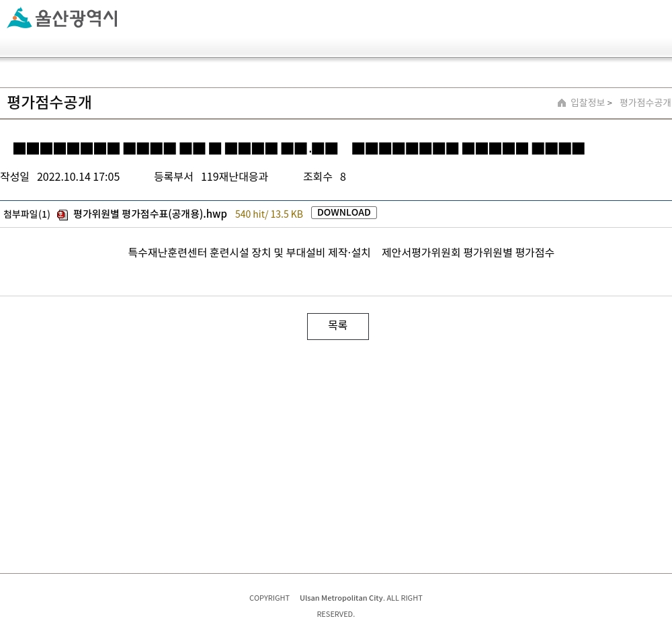Click the redacted post title line
The height and width of the screenshot is (641, 672).
(299, 148)
